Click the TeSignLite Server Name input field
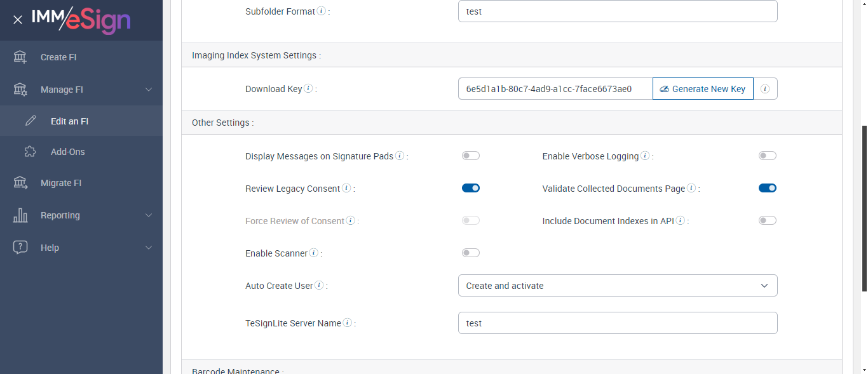 617,323
